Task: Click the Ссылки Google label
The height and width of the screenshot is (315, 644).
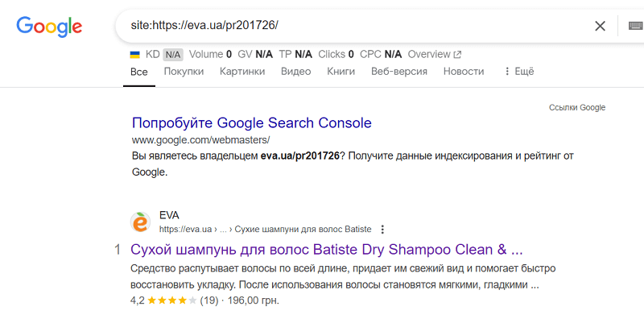Action: pyautogui.click(x=577, y=108)
